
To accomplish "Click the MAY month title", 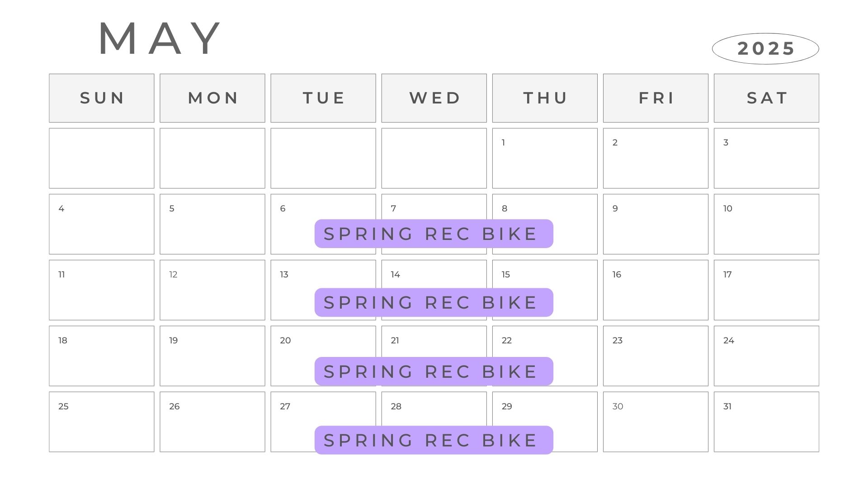I will (x=160, y=39).
